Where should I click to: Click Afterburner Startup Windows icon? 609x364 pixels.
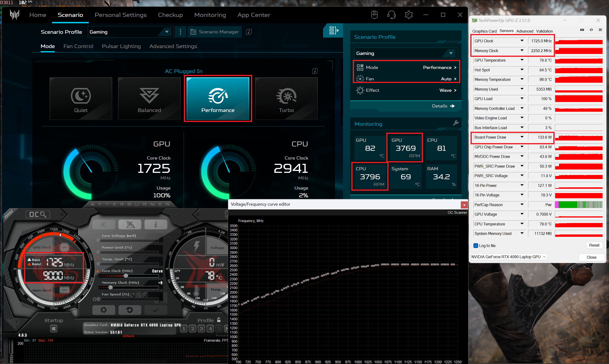click(54, 328)
